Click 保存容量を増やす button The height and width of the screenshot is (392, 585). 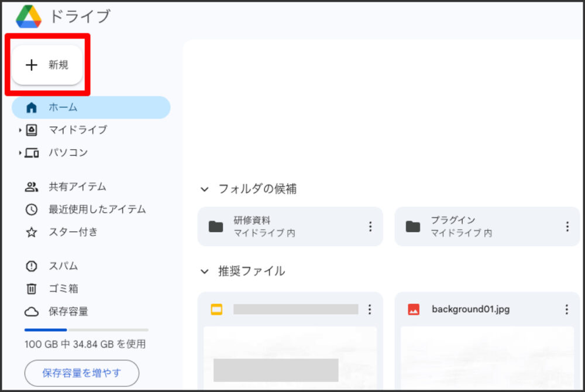(81, 373)
